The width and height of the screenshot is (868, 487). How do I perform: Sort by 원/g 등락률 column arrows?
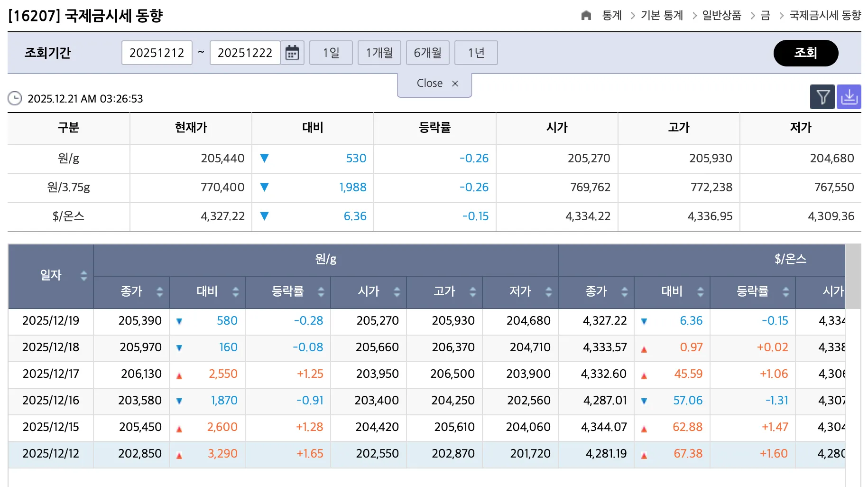click(321, 291)
